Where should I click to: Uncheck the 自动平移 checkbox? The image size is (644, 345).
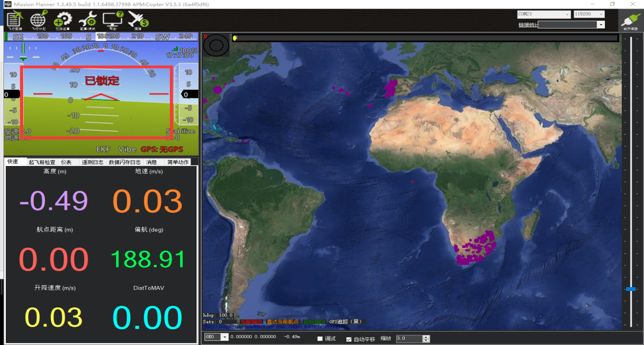[349, 339]
